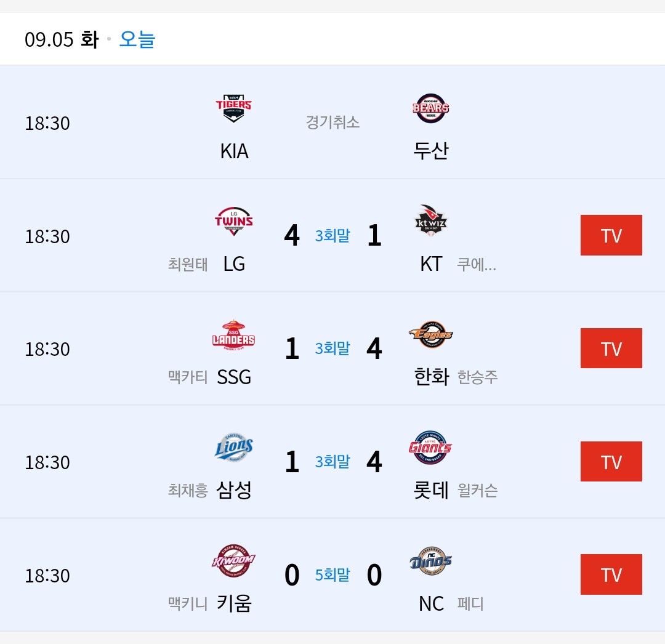Image resolution: width=665 pixels, height=644 pixels.
Task: Open the LG Twins team logo
Action: 234,222
